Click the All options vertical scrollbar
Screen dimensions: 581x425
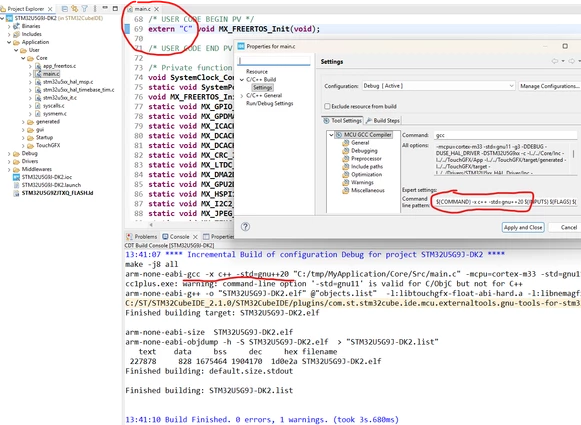pyautogui.click(x=573, y=158)
